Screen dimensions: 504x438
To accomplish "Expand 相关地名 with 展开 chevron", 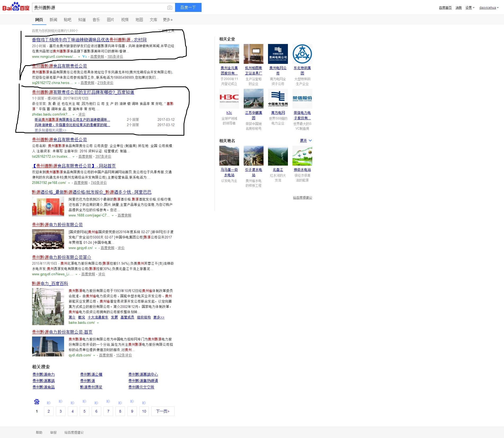I will [x=306, y=141].
